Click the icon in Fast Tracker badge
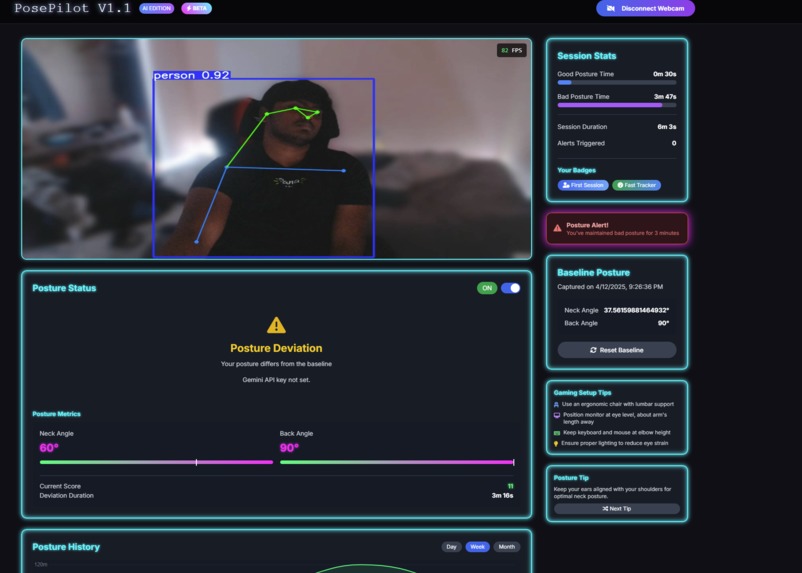802x573 pixels. [x=620, y=185]
